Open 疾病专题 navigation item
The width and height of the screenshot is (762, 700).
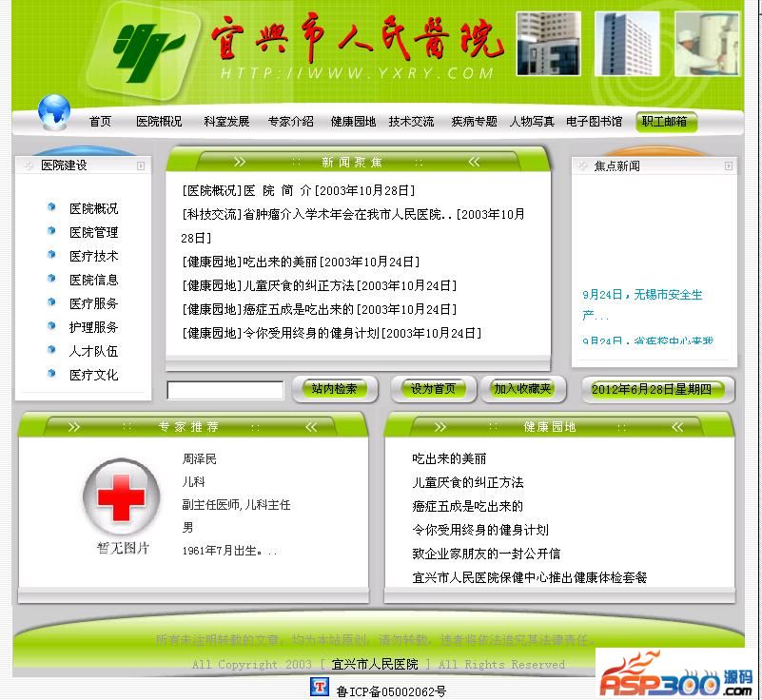tap(474, 122)
